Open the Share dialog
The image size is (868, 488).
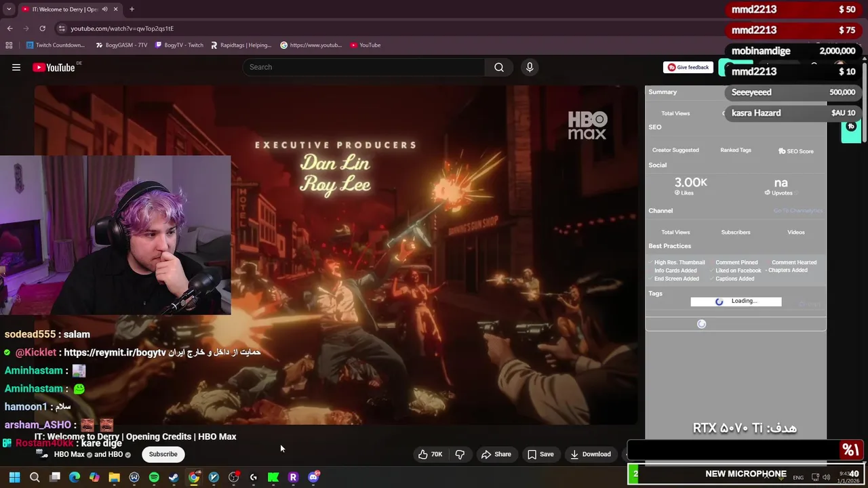tap(496, 454)
